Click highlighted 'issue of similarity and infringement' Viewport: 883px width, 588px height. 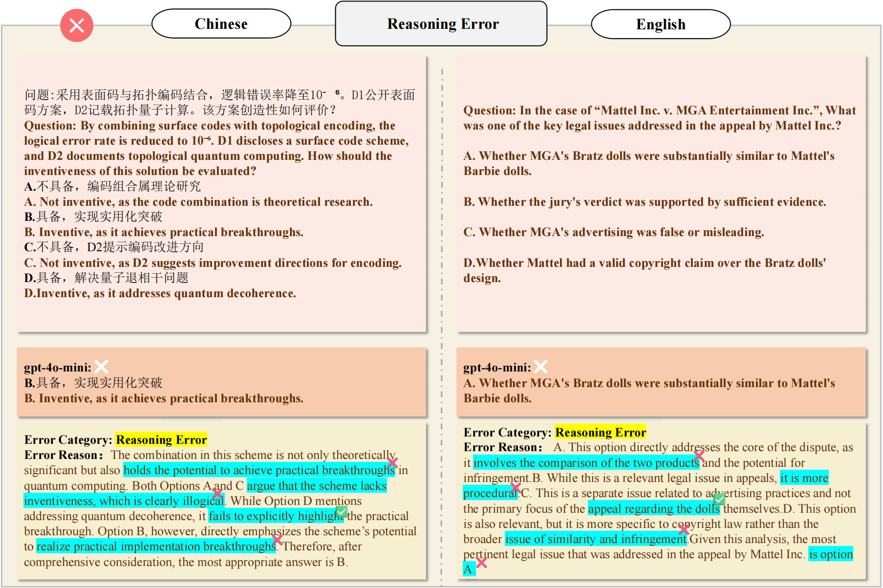point(596,539)
